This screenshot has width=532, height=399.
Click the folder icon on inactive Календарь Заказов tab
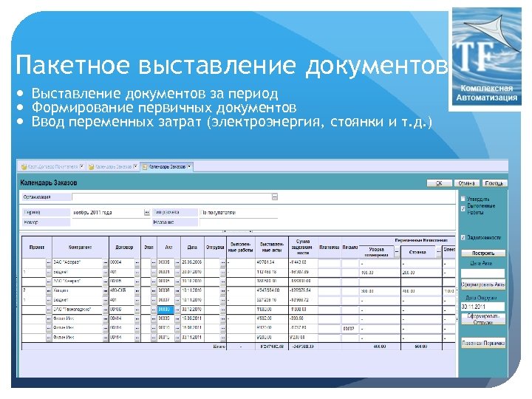point(92,166)
